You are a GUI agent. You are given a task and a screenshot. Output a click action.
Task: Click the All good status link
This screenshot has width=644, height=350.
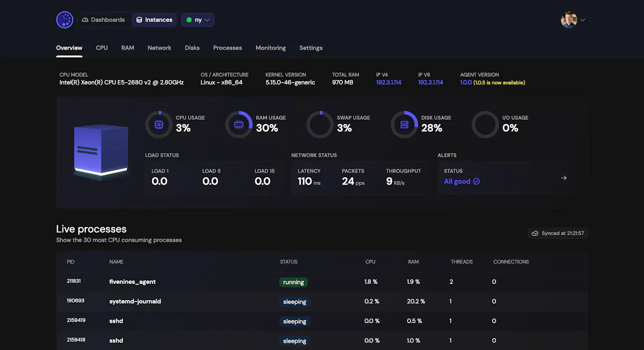pyautogui.click(x=462, y=181)
